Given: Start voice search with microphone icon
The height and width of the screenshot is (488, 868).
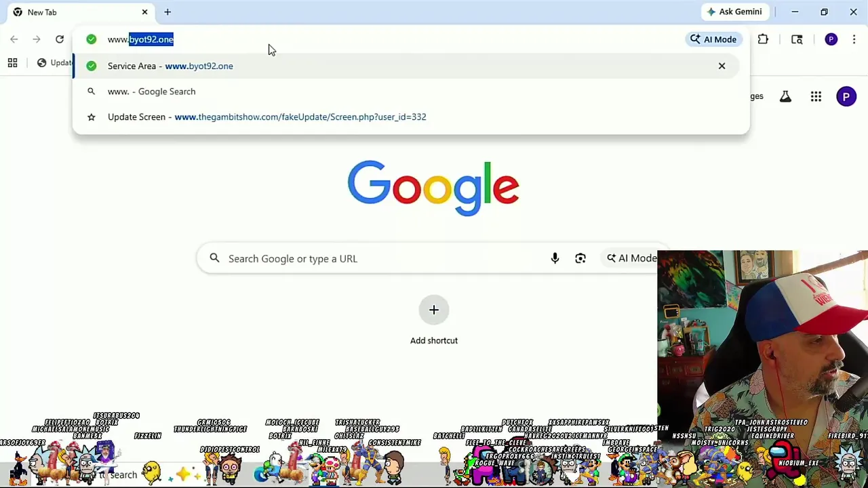Looking at the screenshot, I should 555,258.
